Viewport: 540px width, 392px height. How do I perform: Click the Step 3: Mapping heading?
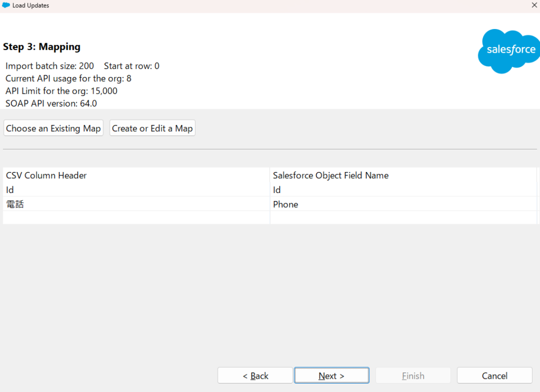tap(42, 47)
